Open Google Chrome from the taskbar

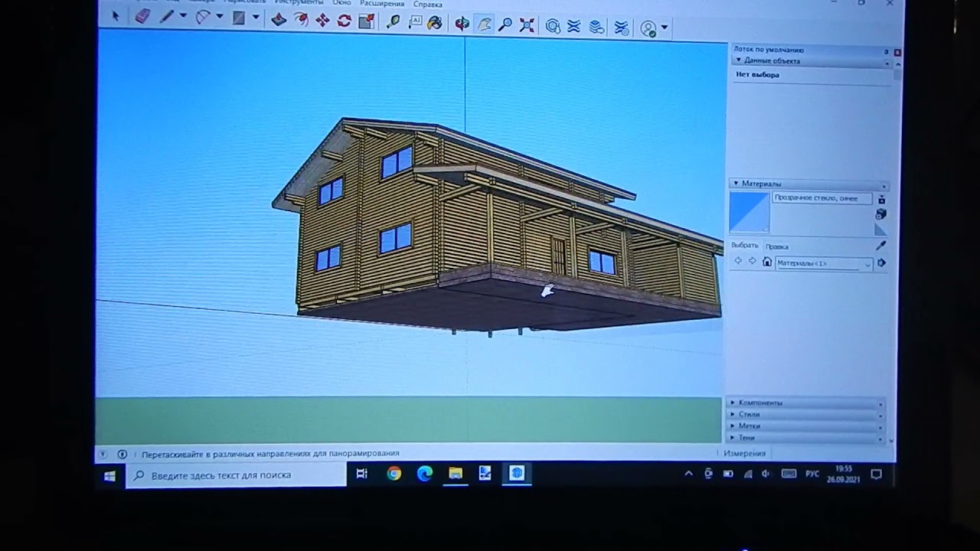coord(394,474)
